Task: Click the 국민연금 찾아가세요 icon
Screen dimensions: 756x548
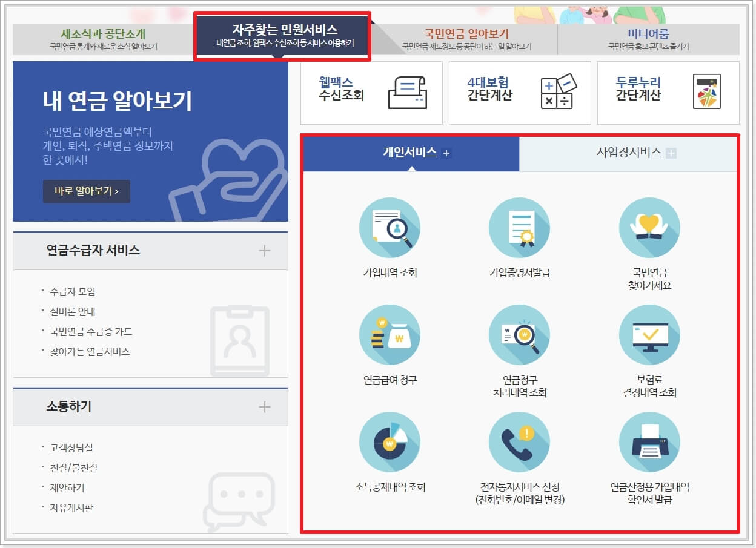Action: point(649,228)
